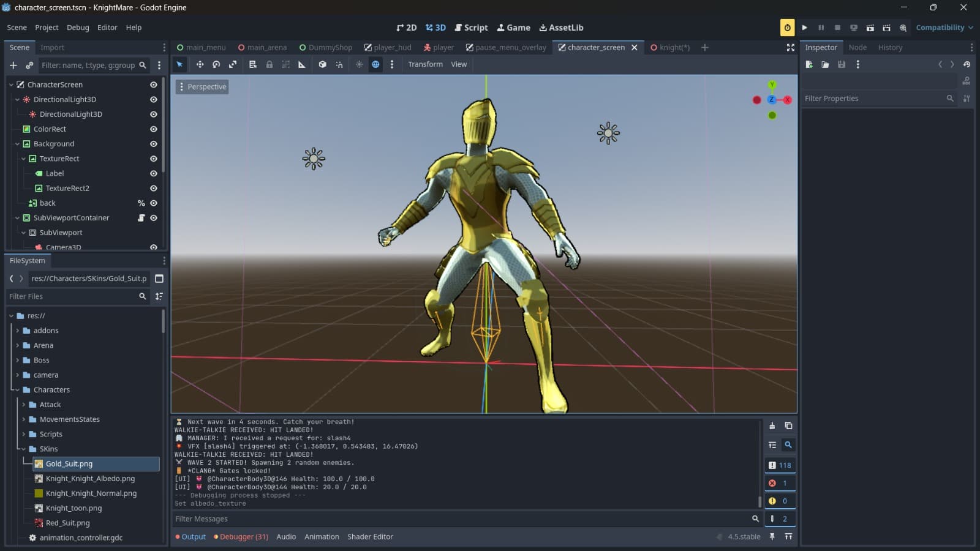Hide the ColorRect node with its eye icon
The width and height of the screenshot is (980, 551).
point(154,129)
